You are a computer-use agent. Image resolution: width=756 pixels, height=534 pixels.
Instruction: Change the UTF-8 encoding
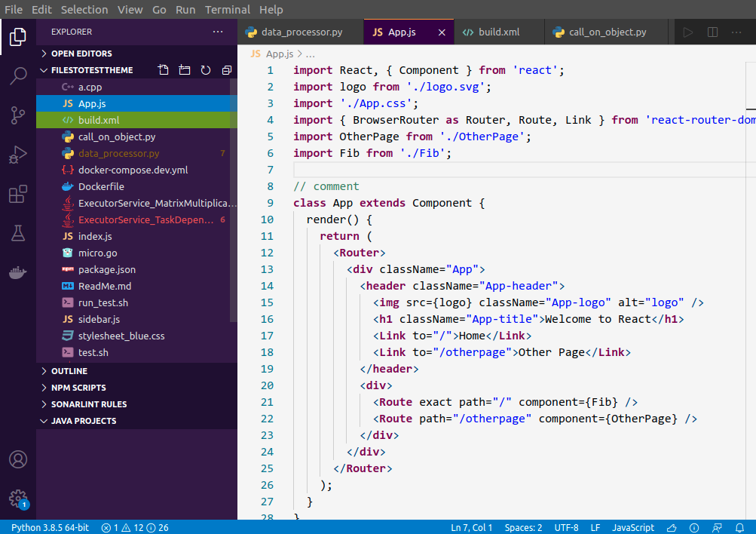pos(566,528)
